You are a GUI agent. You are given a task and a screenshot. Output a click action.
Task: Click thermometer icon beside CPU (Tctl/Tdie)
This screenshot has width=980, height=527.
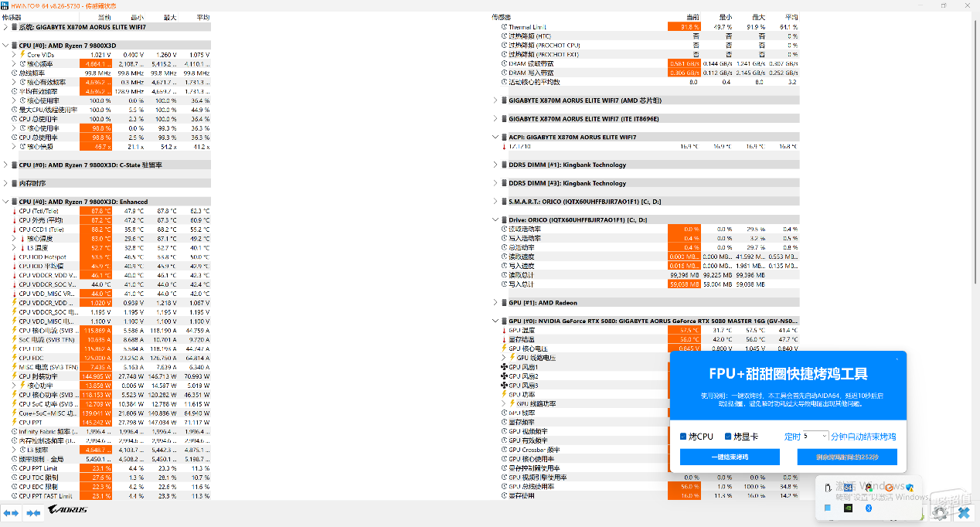pos(15,211)
